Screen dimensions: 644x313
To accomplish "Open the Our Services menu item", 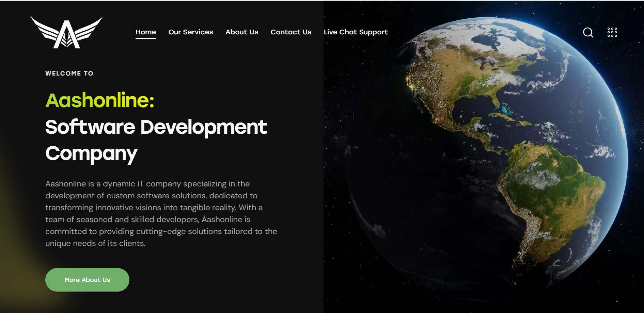I will [x=191, y=32].
